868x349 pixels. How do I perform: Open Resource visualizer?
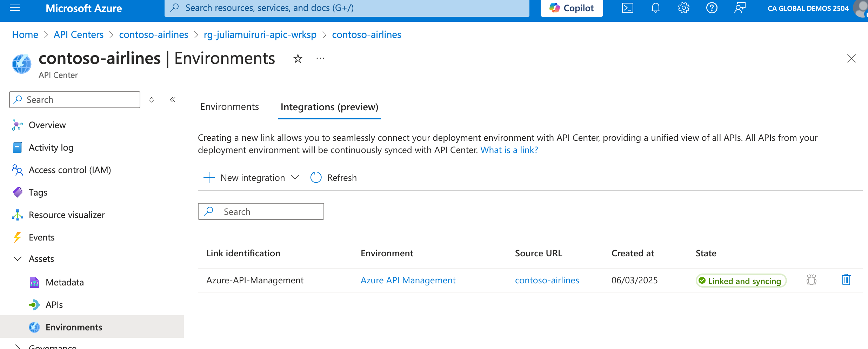[67, 215]
